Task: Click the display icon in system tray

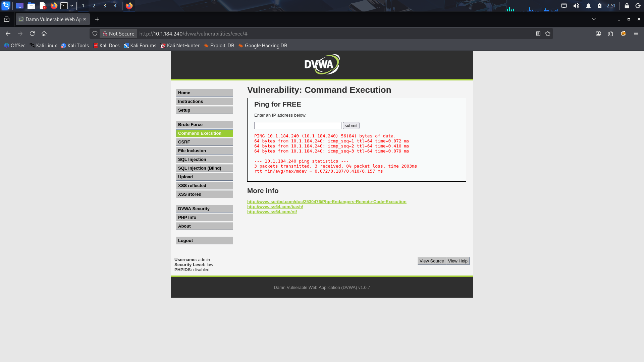Action: tap(564, 6)
